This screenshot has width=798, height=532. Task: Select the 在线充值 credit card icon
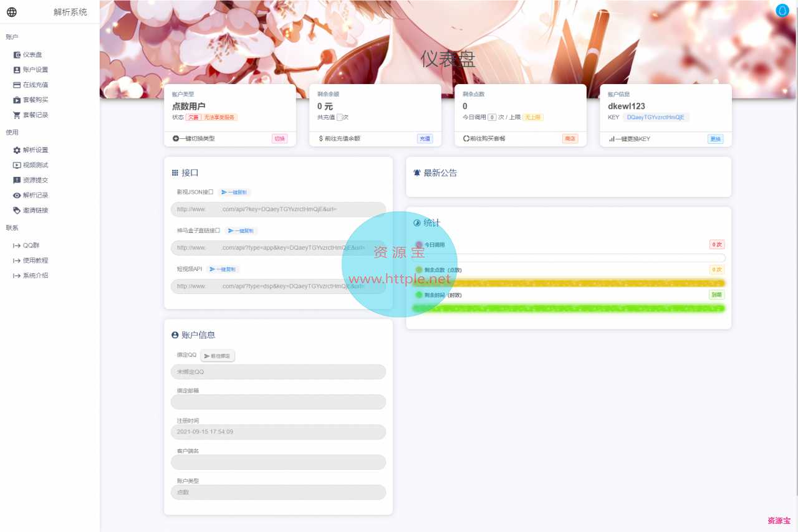click(17, 85)
